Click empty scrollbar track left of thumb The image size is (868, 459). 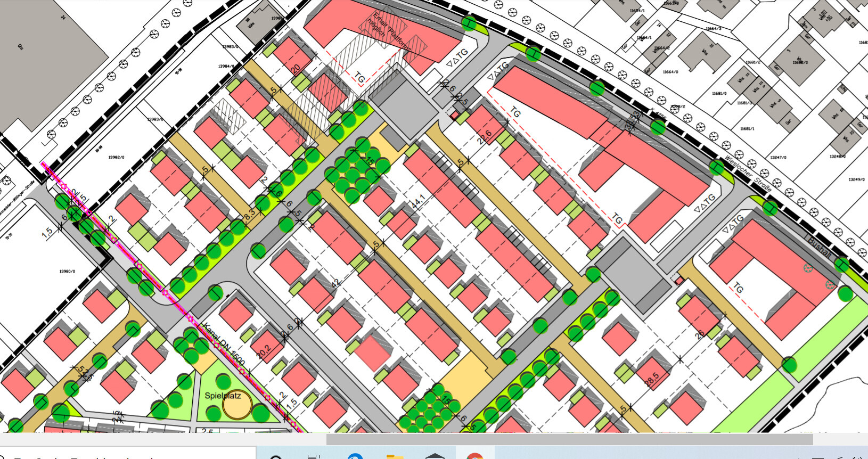(x=160, y=439)
